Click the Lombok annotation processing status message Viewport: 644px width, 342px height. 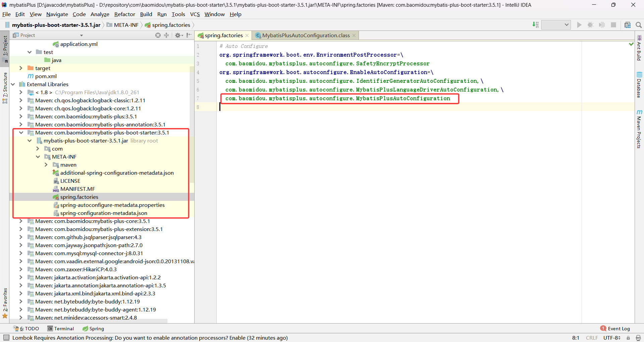tap(150, 338)
